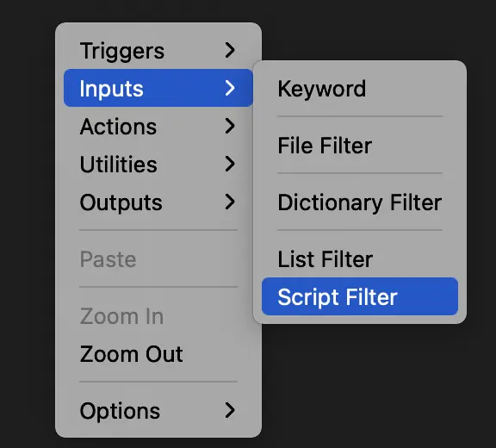This screenshot has height=448, width=496.
Task: Open the Options submenu
Action: 158,411
